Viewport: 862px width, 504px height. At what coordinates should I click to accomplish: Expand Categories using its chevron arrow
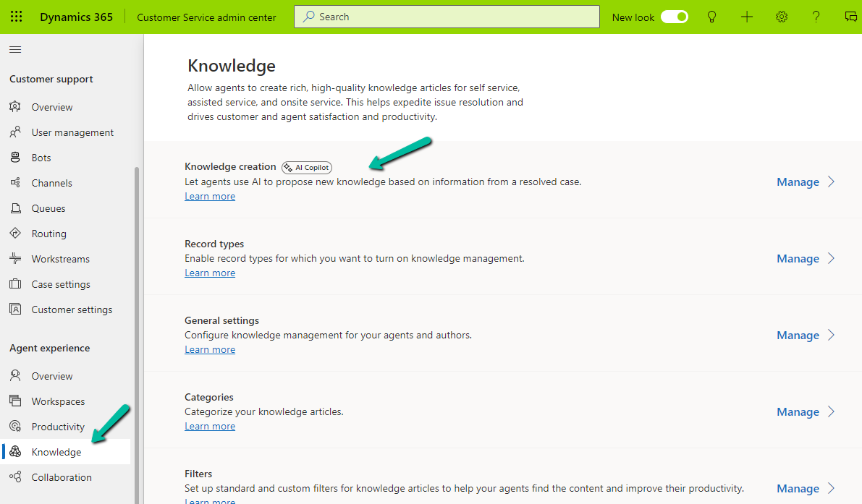point(831,412)
